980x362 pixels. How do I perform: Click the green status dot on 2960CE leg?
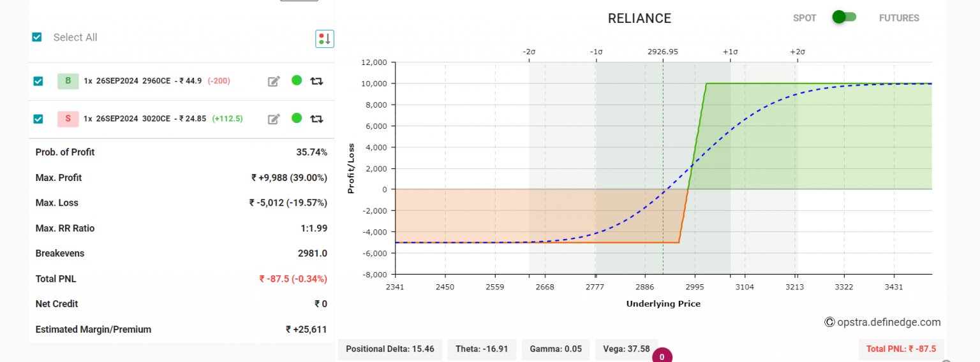pos(296,80)
